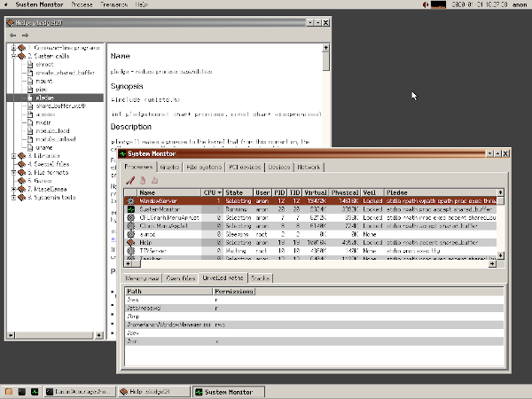
Task: Select /home/anon/WindowManager.ini in the unveiled paths list
Action: pos(314,325)
